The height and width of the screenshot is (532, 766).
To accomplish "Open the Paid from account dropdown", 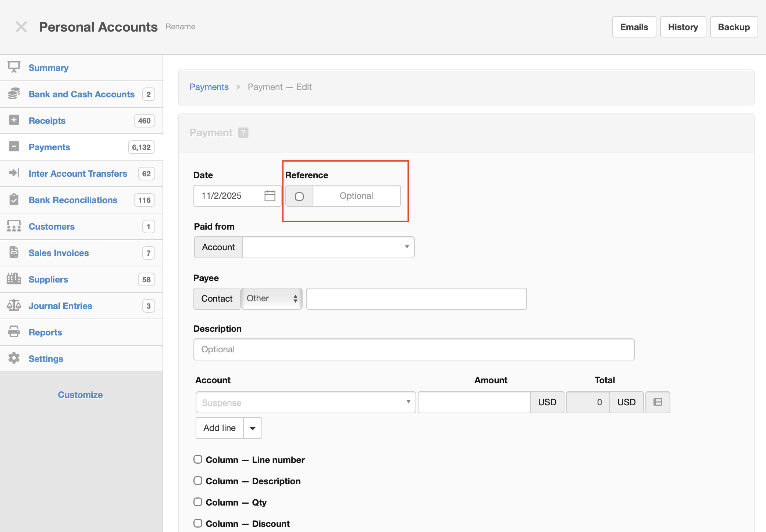I will (x=328, y=247).
